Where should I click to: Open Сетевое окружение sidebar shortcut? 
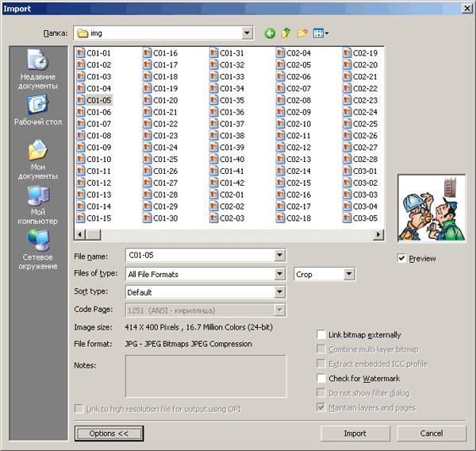click(x=37, y=250)
